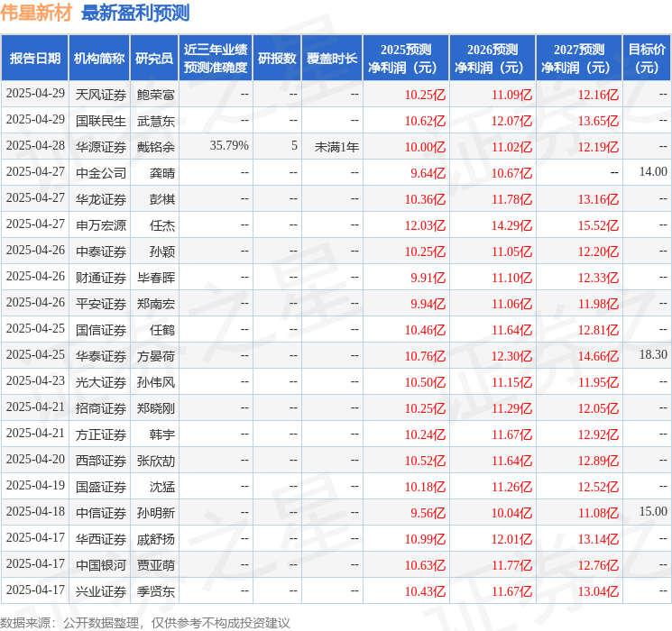Click 平安证券 institution name
The image size is (672, 631).
[101, 304]
